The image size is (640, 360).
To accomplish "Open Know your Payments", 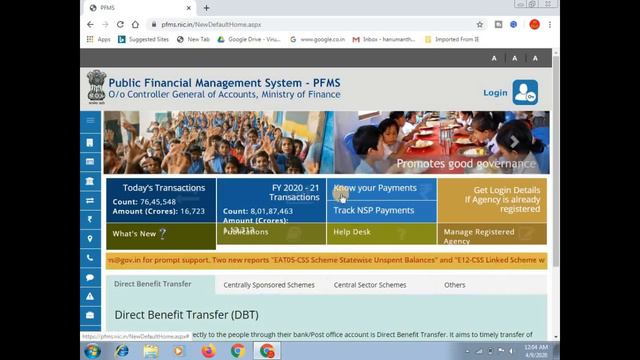I will pyautogui.click(x=381, y=189).
